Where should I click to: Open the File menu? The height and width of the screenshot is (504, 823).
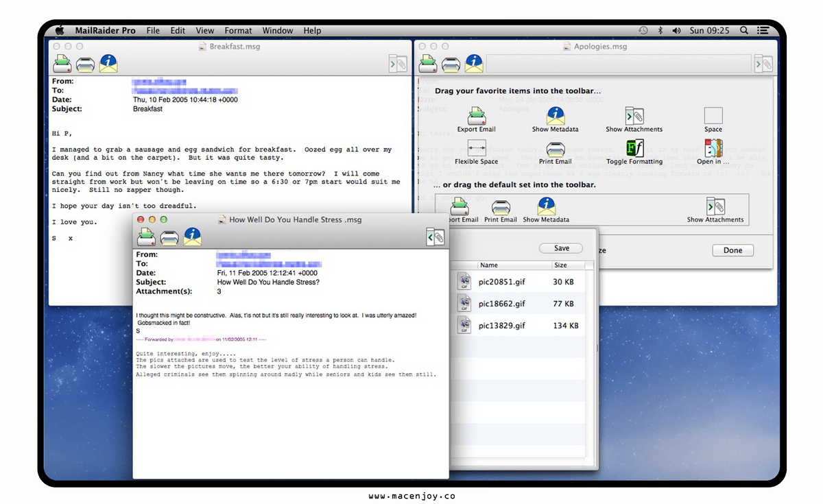coord(153,30)
